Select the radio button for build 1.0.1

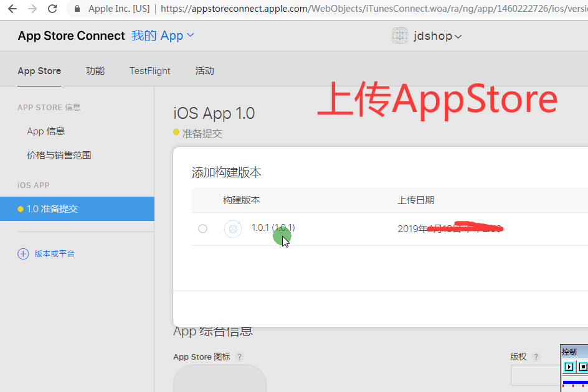click(202, 228)
